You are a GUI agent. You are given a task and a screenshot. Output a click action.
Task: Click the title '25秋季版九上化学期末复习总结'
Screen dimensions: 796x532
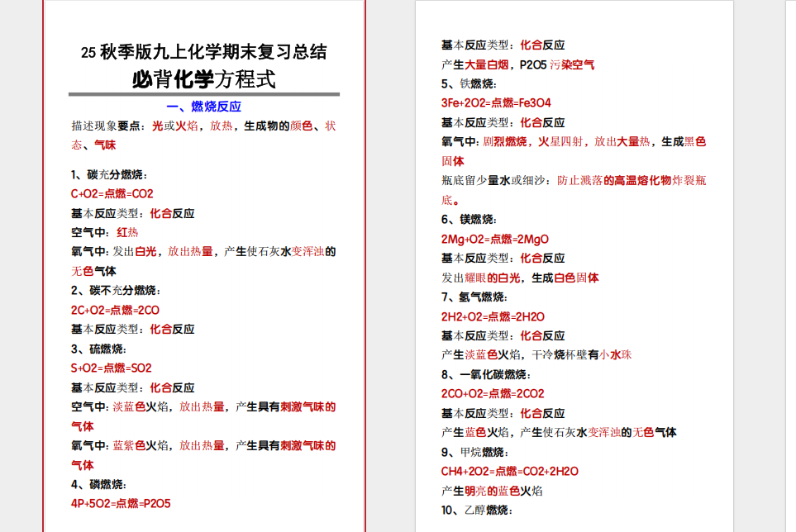pos(203,52)
